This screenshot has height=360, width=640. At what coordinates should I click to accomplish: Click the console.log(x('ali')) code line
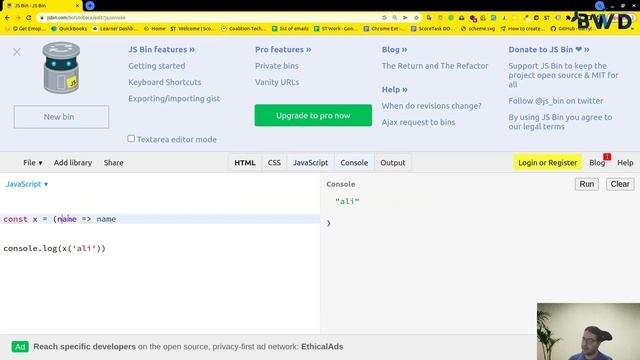tap(55, 248)
